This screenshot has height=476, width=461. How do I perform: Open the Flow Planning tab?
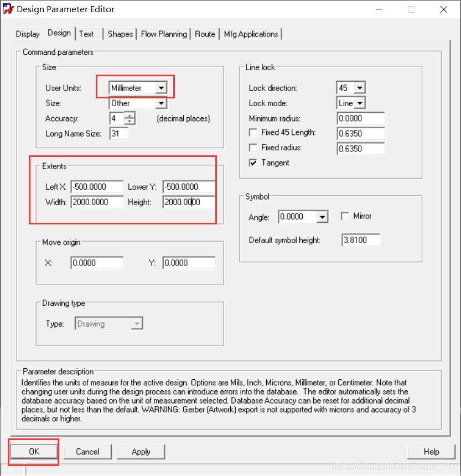click(x=164, y=34)
